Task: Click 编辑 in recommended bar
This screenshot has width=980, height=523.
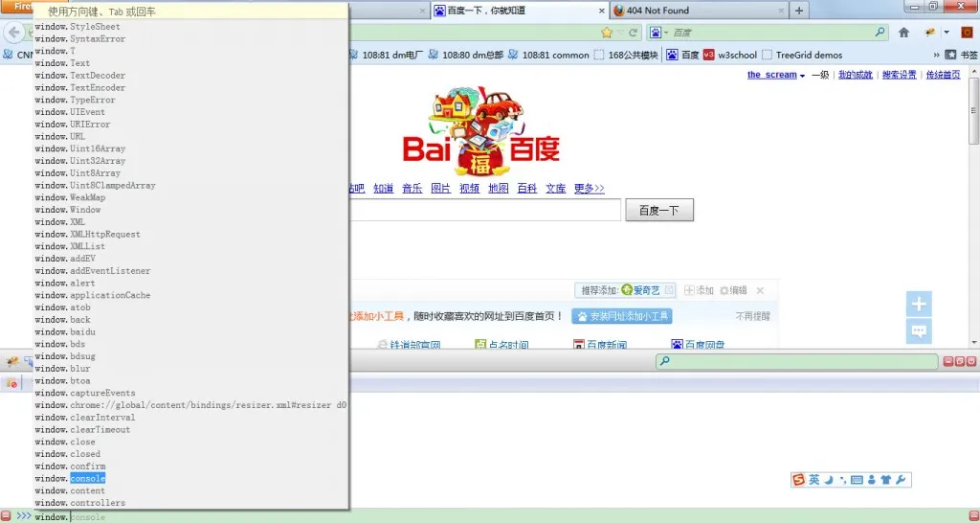Action: point(734,290)
